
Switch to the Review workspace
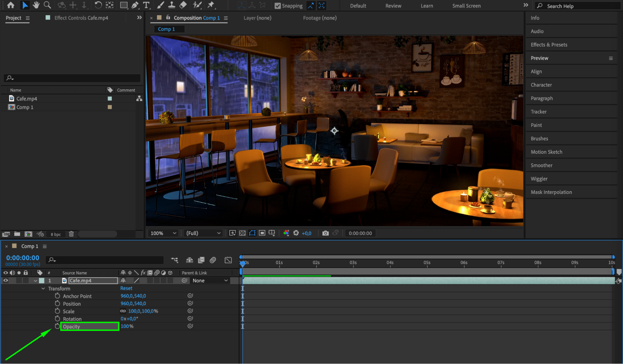(x=393, y=6)
